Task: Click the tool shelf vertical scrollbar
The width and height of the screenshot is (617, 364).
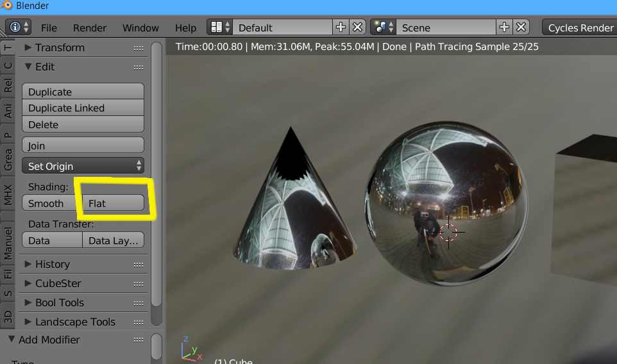Action: click(x=156, y=174)
